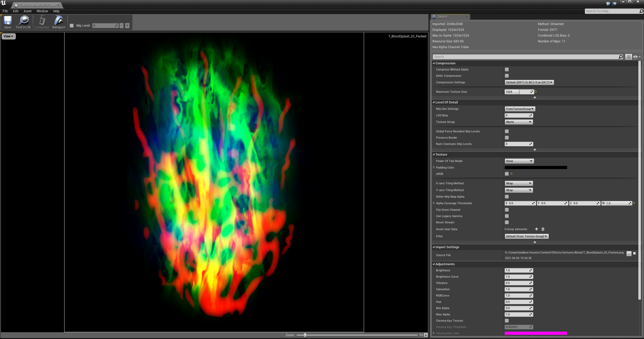Viewport: 644px width, 339px height.
Task: Click the plus button next to Mip Level
Action: point(127,26)
